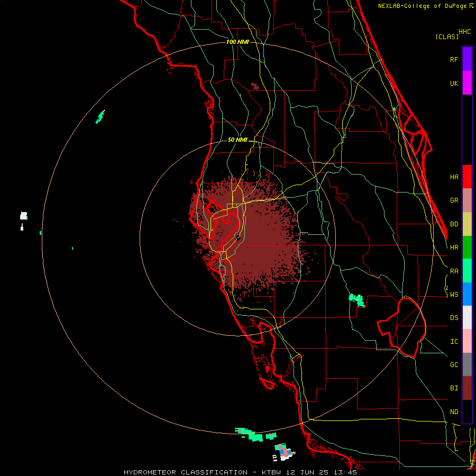The width and height of the screenshot is (476, 476).
Task: Pick the dark green HR legend swatch
Action: point(467,248)
